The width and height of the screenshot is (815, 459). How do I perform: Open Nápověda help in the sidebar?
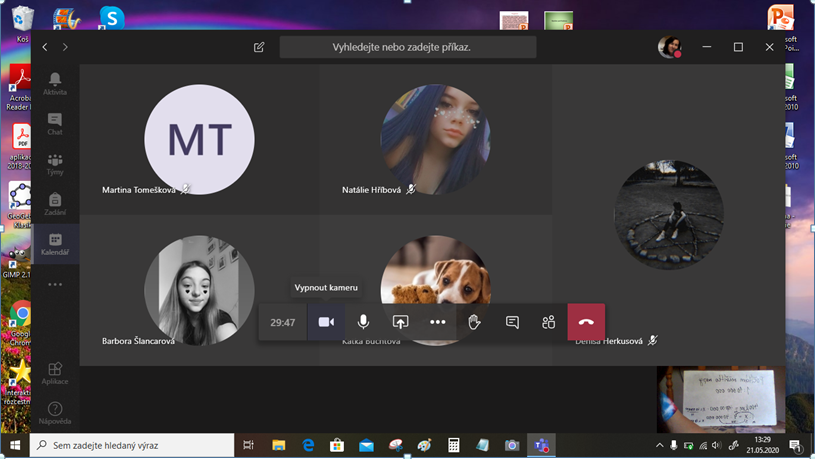point(55,413)
